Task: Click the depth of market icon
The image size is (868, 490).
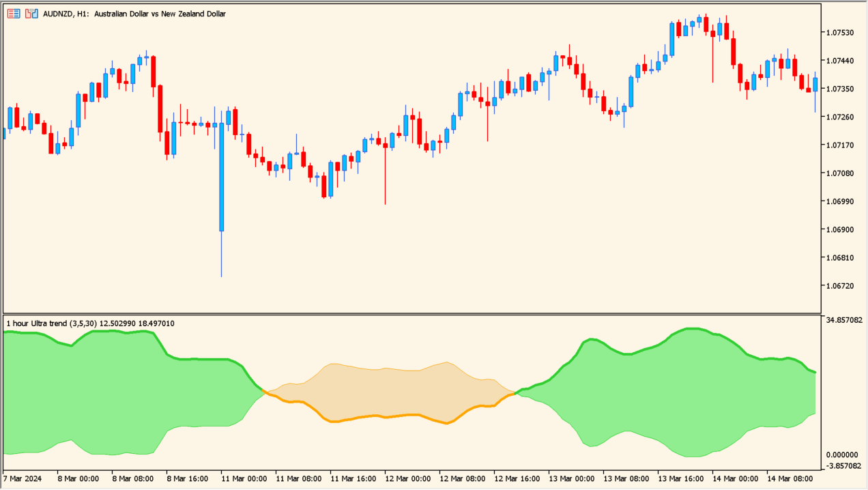Action: [13, 13]
